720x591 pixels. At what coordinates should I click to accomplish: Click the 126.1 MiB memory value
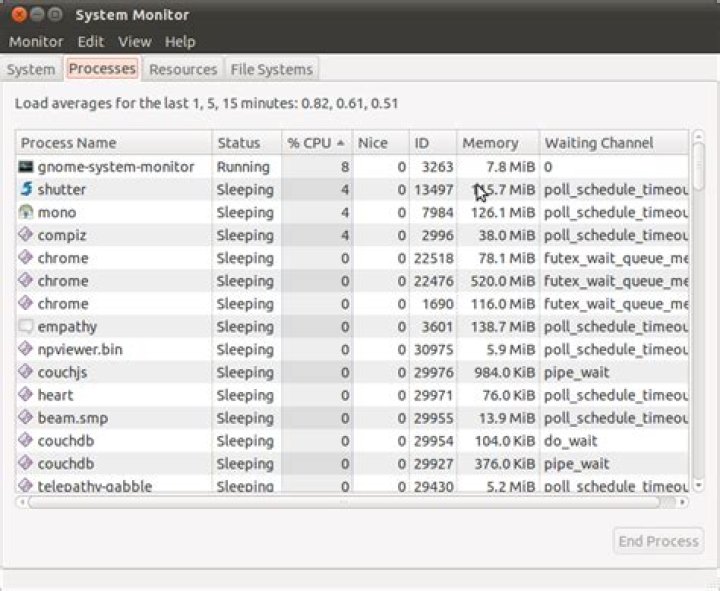pyautogui.click(x=503, y=213)
